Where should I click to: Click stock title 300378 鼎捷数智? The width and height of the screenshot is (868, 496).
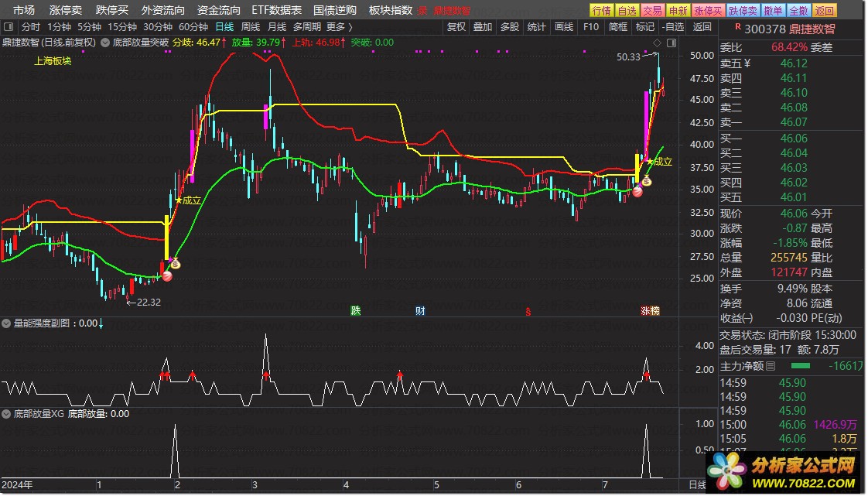coord(789,29)
